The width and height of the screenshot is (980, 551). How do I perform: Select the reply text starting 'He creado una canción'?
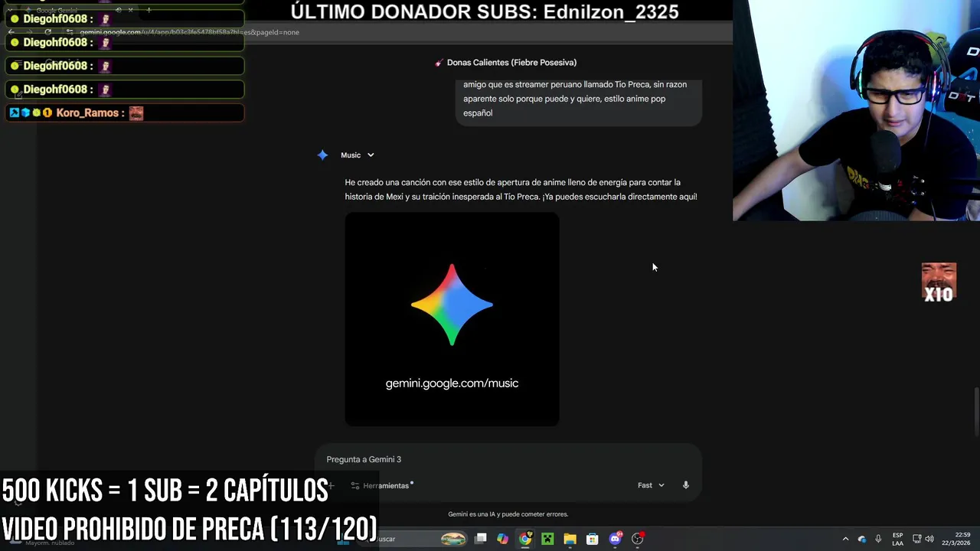pos(521,190)
